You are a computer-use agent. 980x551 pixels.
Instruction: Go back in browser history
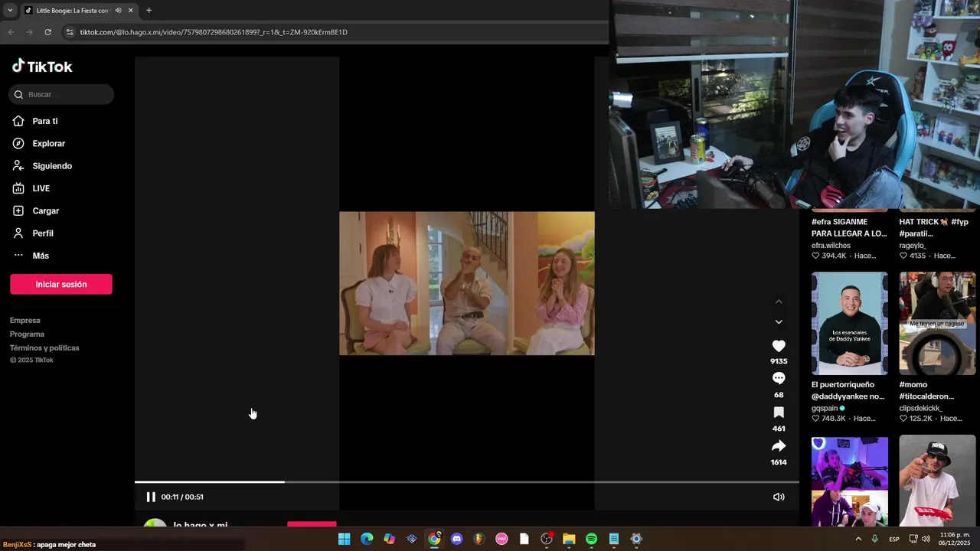(11, 32)
